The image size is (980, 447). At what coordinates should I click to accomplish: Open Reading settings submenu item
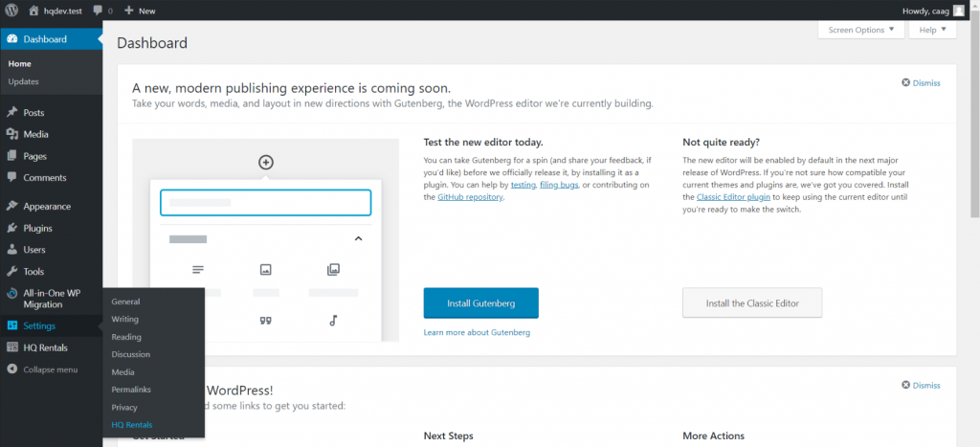126,337
